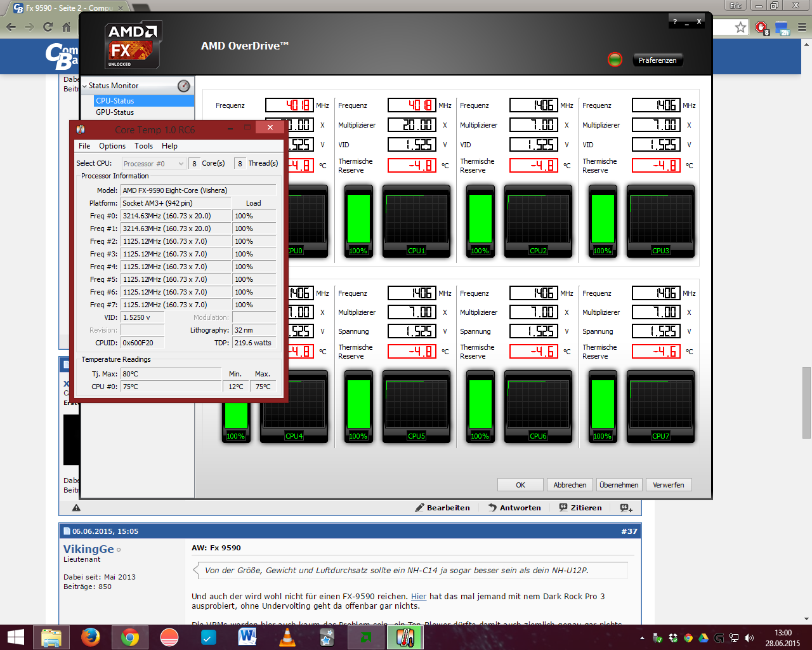
Task: Click the multi-quote plus icon in forum
Action: (626, 508)
